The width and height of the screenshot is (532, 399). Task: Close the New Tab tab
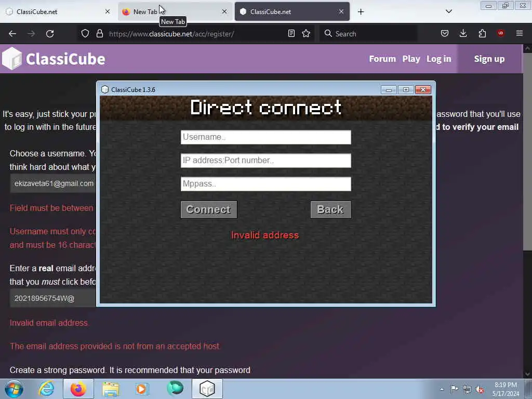coord(224,11)
